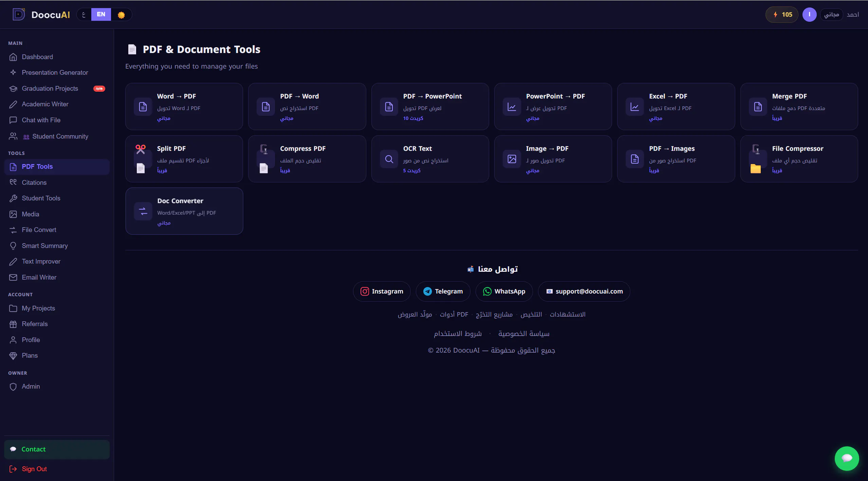Select the EN language option
868x481 pixels.
coord(101,15)
